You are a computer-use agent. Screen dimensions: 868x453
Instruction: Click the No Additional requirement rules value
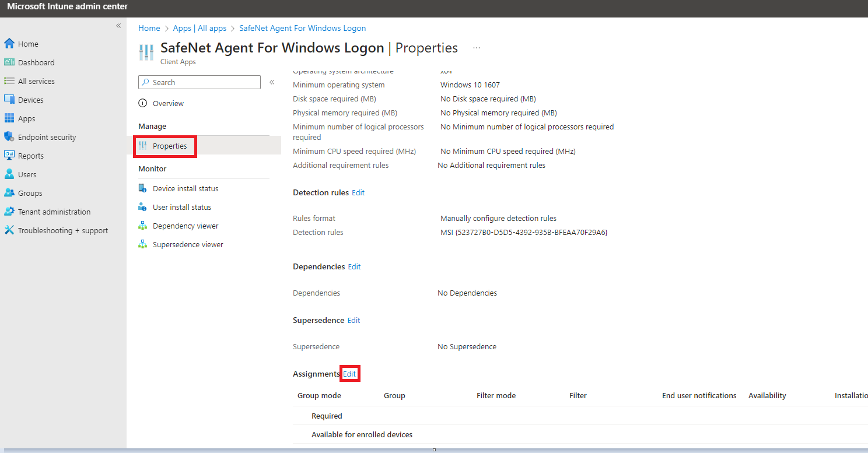pos(492,165)
